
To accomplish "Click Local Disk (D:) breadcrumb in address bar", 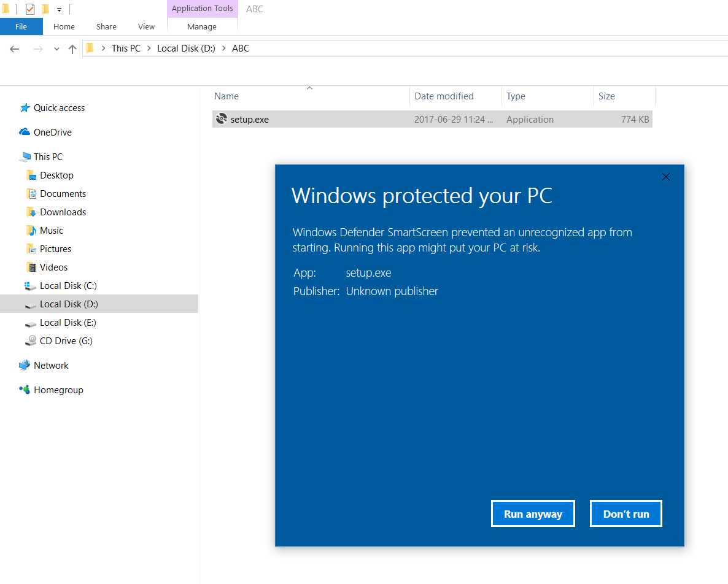I will click(186, 48).
